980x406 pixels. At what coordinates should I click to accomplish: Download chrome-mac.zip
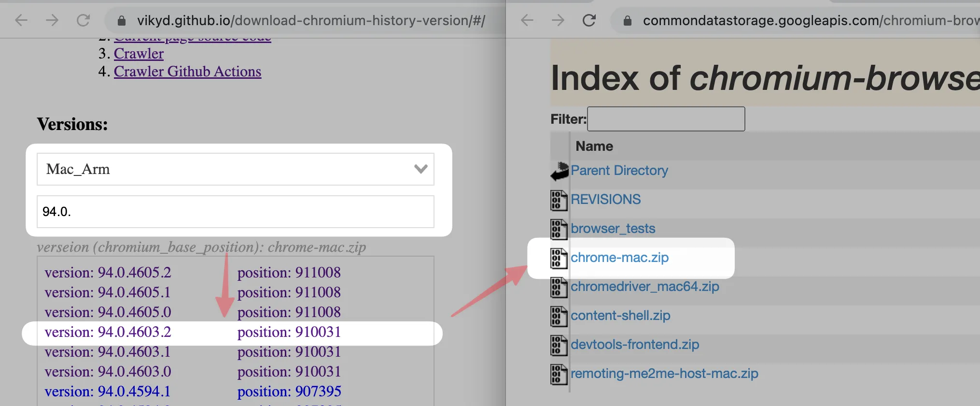click(619, 257)
